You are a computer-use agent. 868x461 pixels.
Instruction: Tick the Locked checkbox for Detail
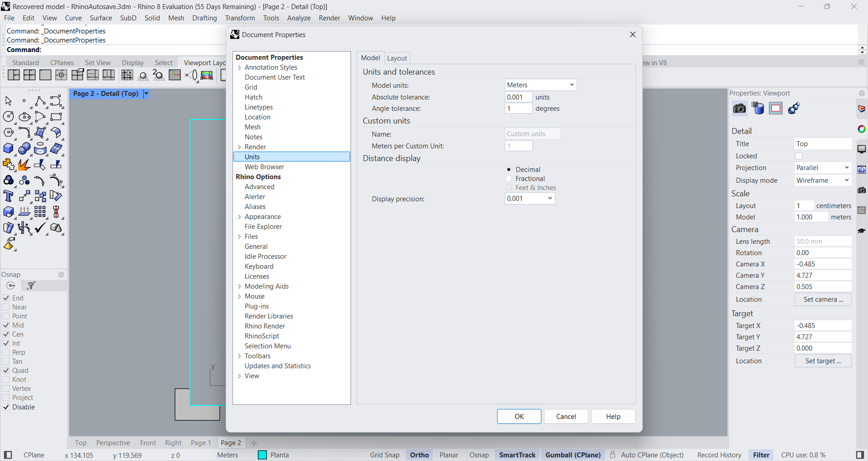(799, 156)
